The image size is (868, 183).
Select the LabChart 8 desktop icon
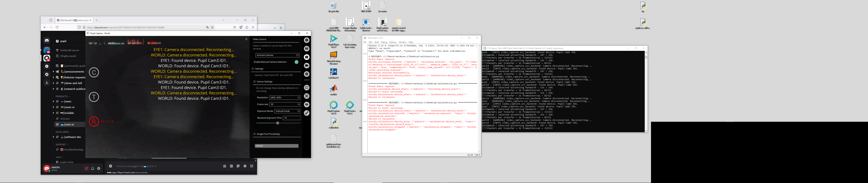(333, 74)
